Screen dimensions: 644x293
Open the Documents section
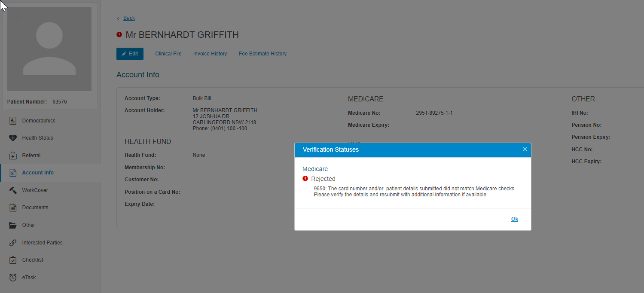coord(35,208)
